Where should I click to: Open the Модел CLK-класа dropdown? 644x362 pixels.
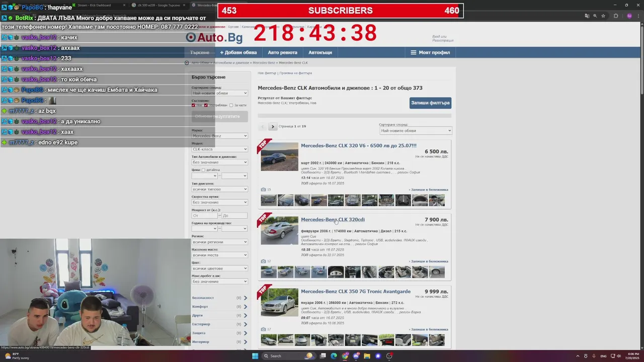[219, 149]
